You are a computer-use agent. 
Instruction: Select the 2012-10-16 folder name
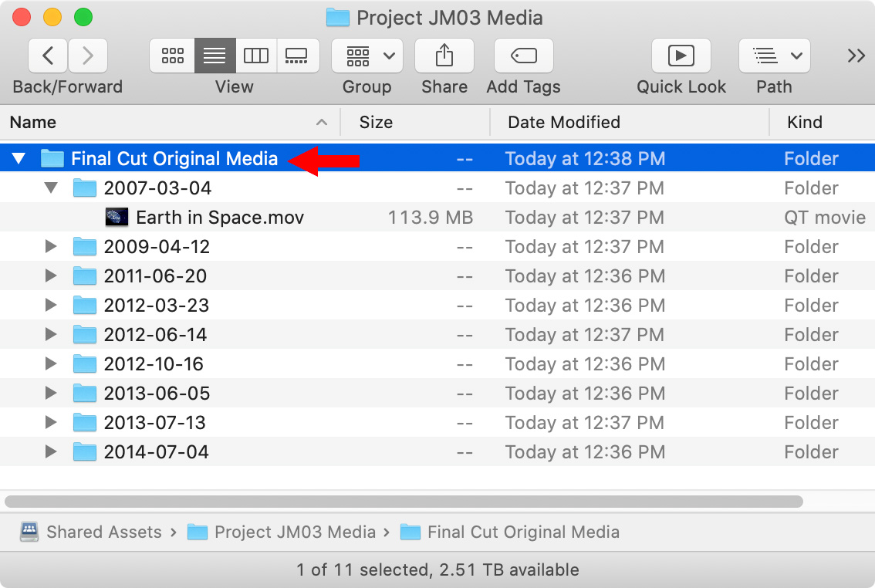(x=154, y=363)
